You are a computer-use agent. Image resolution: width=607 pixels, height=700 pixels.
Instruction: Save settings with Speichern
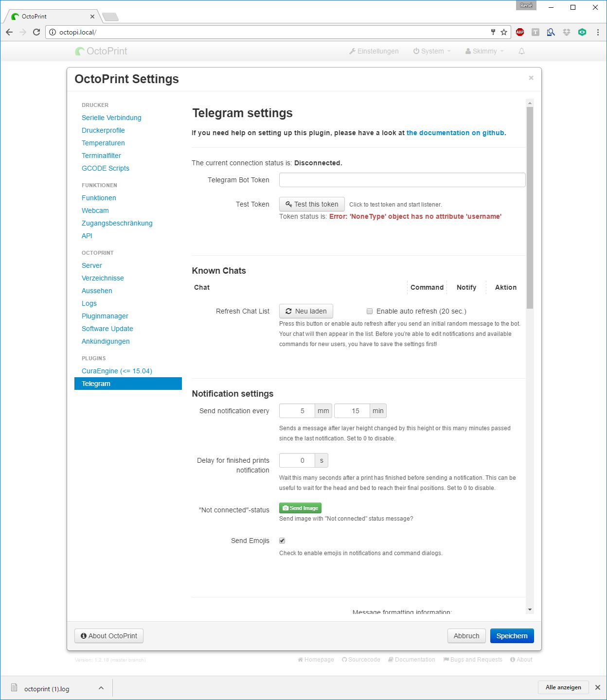(512, 636)
